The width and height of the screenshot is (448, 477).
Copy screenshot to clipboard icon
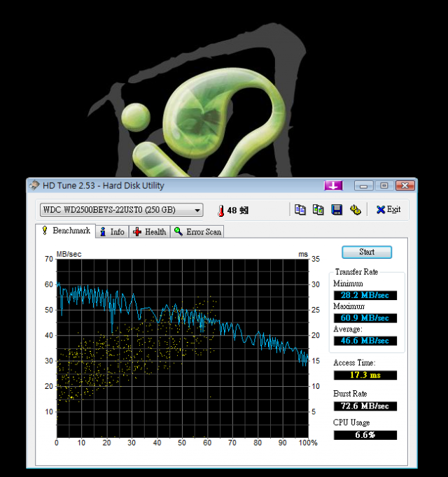point(318,210)
